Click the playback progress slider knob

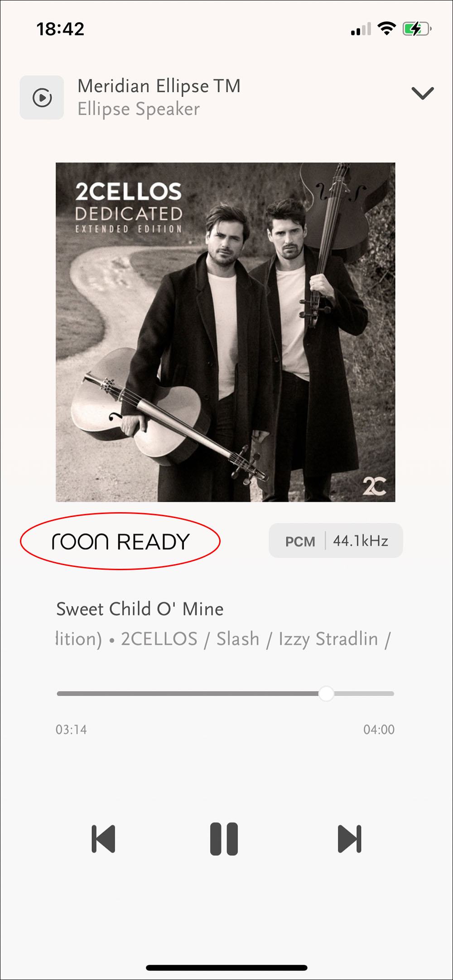coord(326,693)
